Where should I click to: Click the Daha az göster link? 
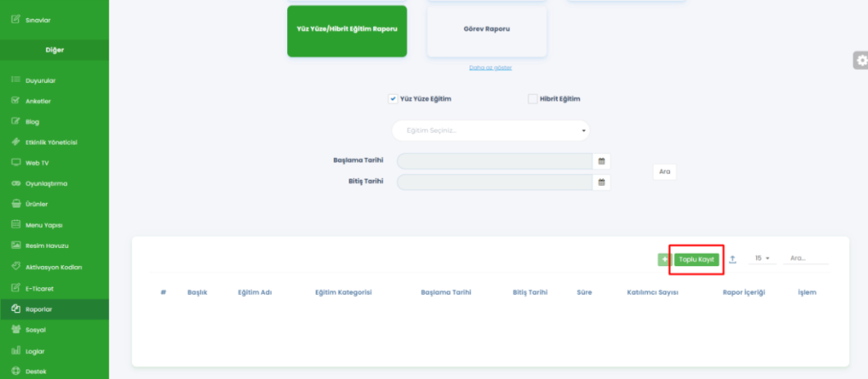pyautogui.click(x=490, y=67)
